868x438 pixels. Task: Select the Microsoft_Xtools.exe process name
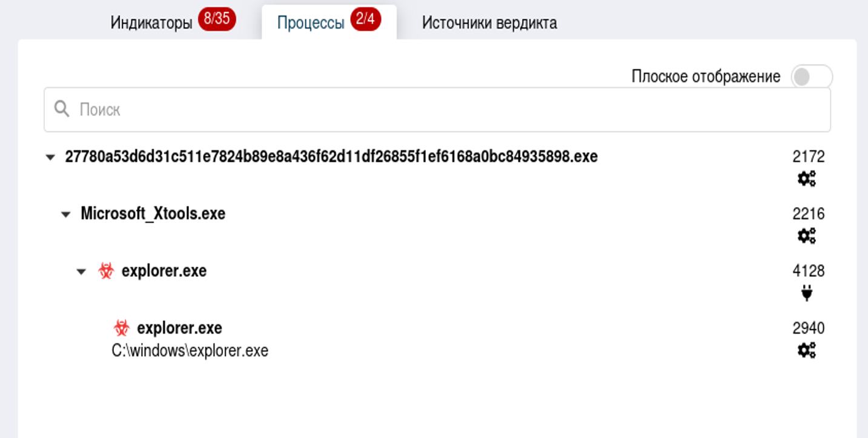pos(153,214)
